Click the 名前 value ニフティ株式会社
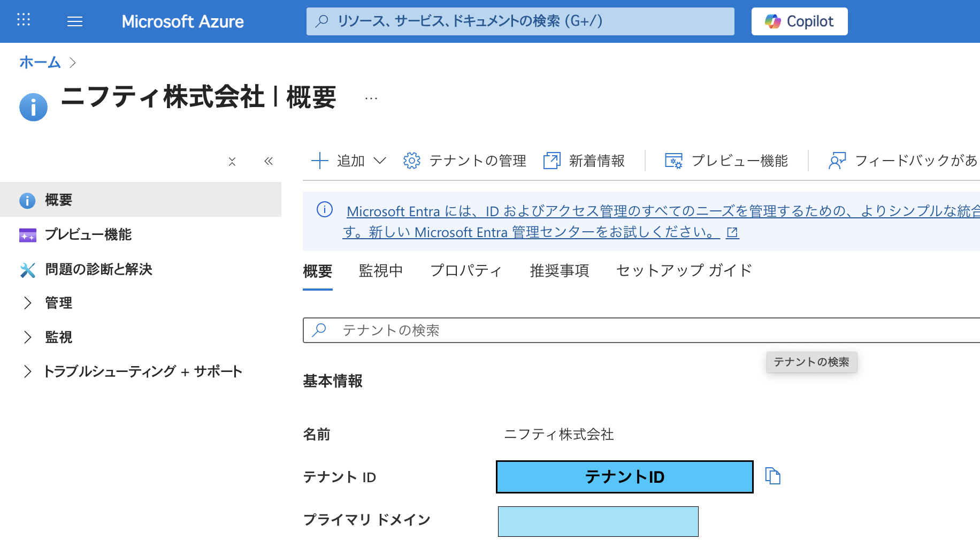Viewport: 980px width, 547px height. (558, 434)
